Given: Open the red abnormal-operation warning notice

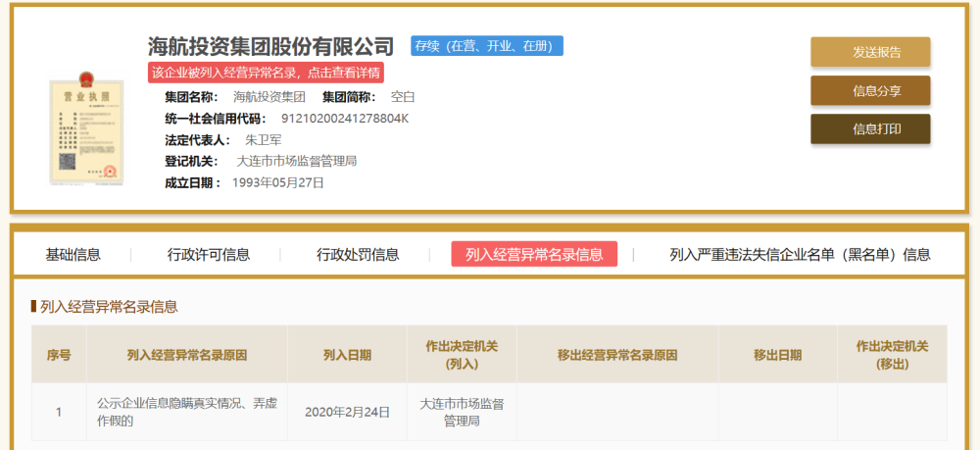Looking at the screenshot, I should coord(266,73).
